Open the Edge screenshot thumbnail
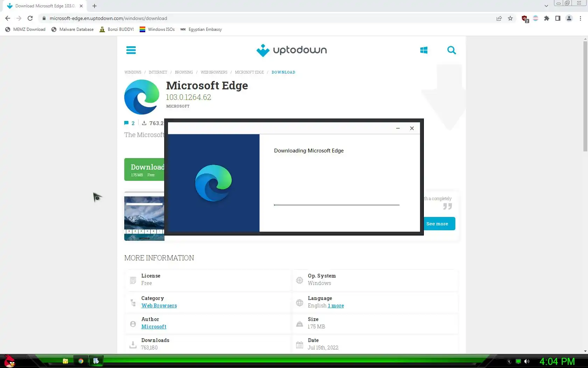This screenshot has height=368, width=588. [x=144, y=218]
